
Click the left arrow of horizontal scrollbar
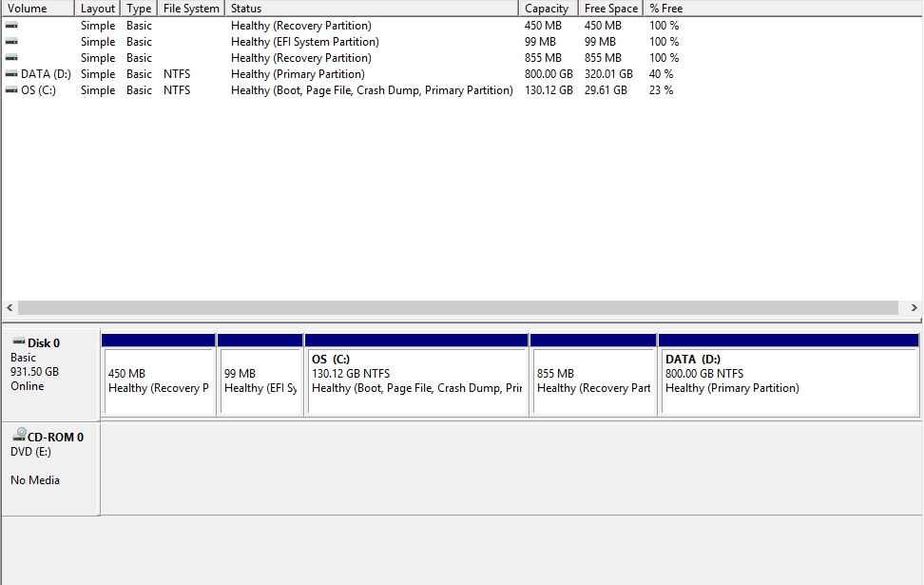click(10, 308)
